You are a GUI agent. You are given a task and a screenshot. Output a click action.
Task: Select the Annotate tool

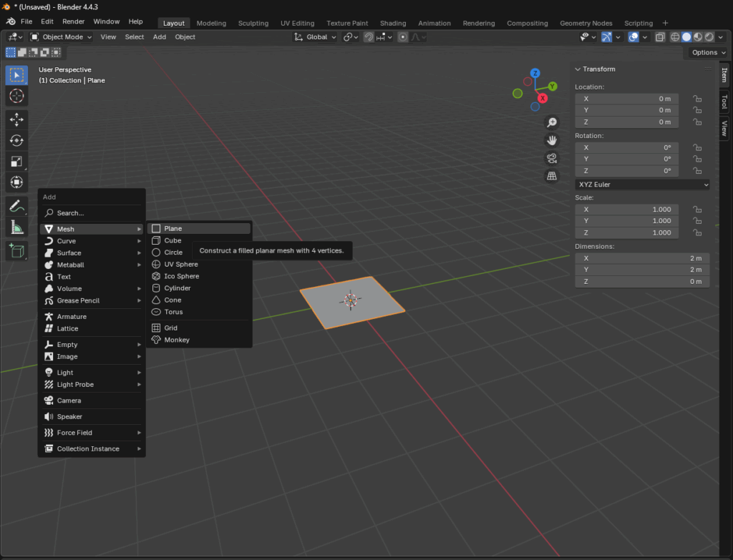pos(16,206)
